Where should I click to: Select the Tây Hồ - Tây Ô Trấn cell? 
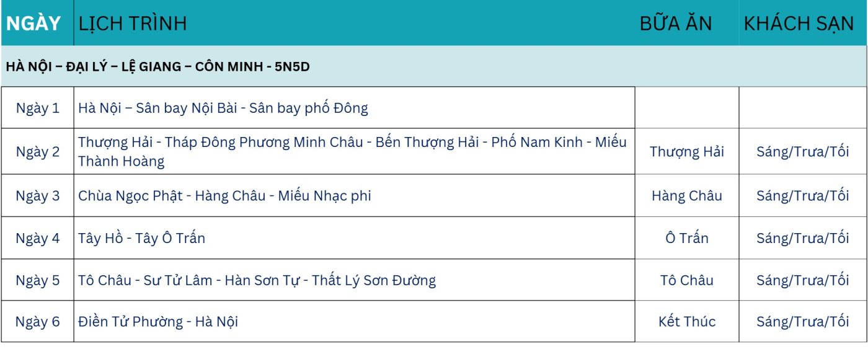click(x=354, y=237)
